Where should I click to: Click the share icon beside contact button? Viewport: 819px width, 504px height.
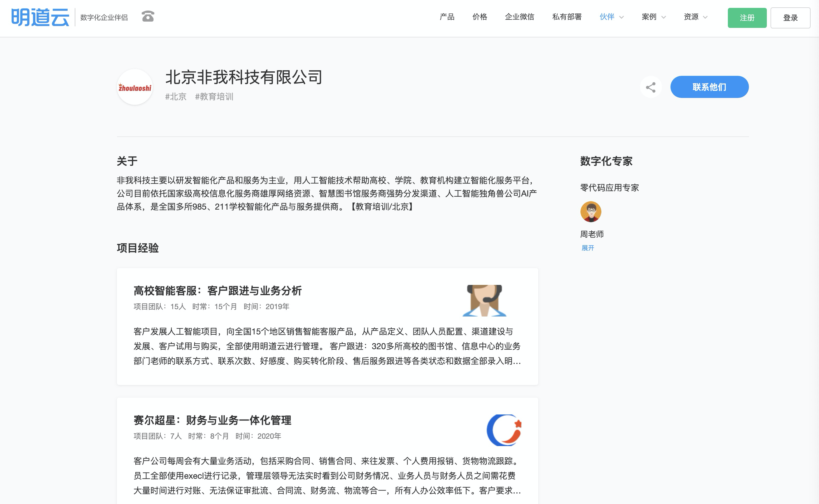[x=650, y=87]
